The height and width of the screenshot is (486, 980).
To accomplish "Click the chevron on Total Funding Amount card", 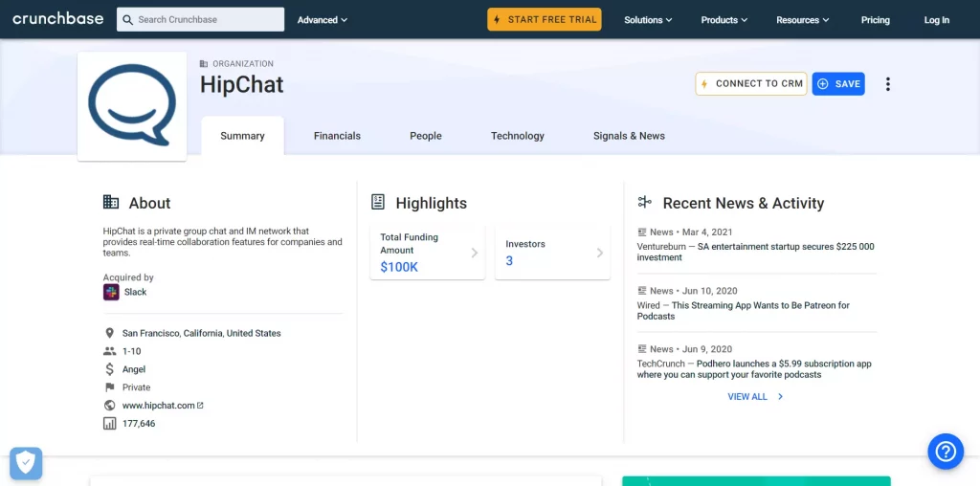I will click(x=475, y=253).
